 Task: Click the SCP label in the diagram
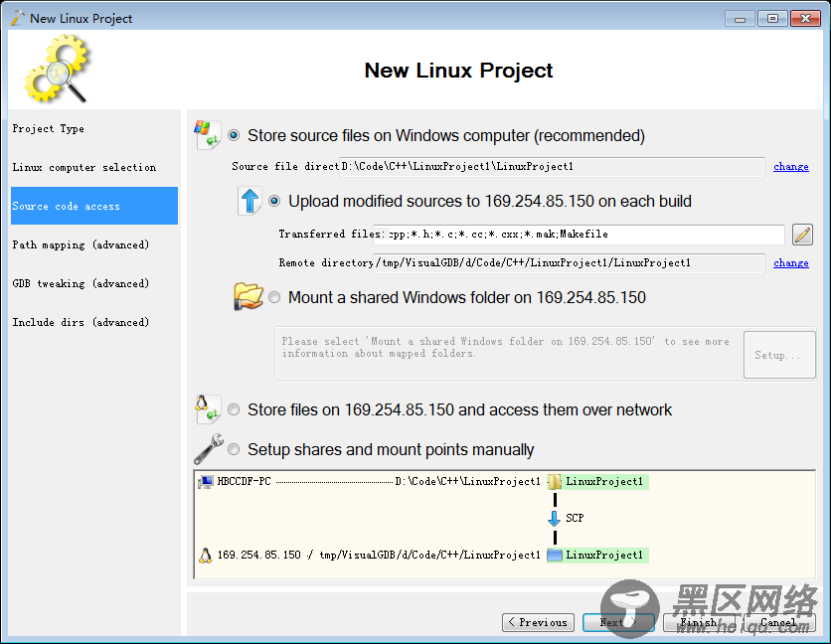[x=575, y=518]
